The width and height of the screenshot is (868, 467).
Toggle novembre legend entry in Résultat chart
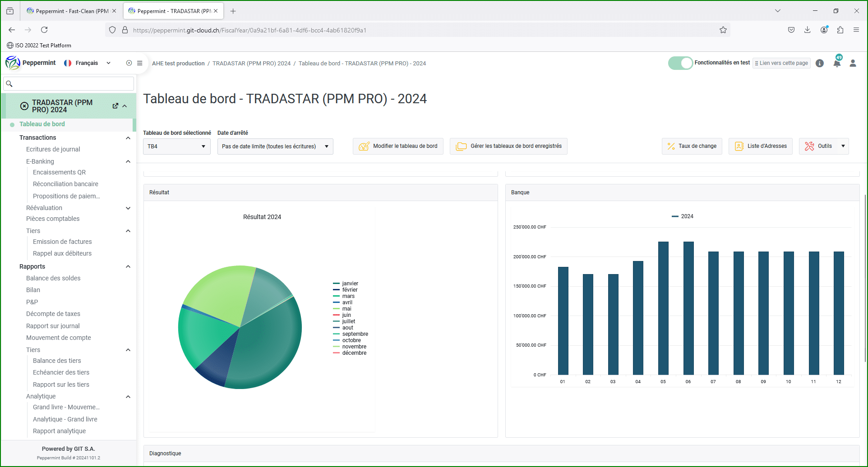350,347
